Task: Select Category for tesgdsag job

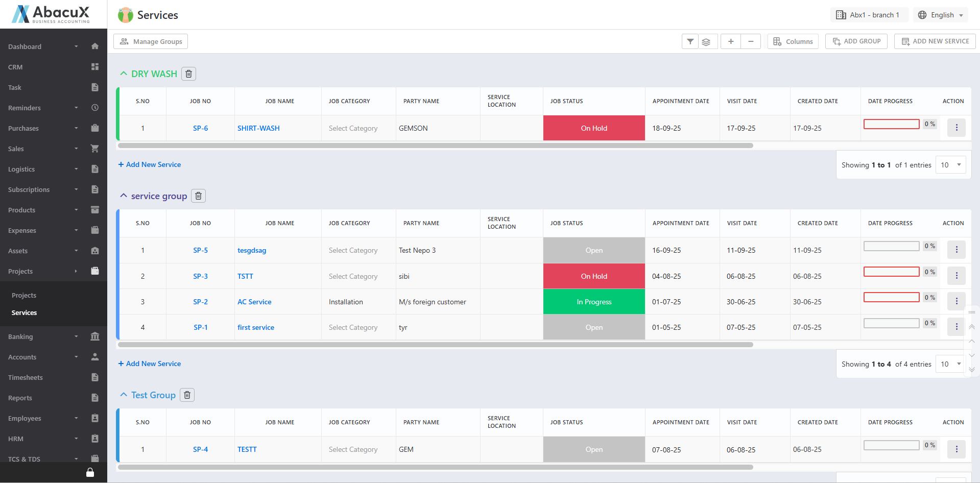Action: click(x=353, y=250)
